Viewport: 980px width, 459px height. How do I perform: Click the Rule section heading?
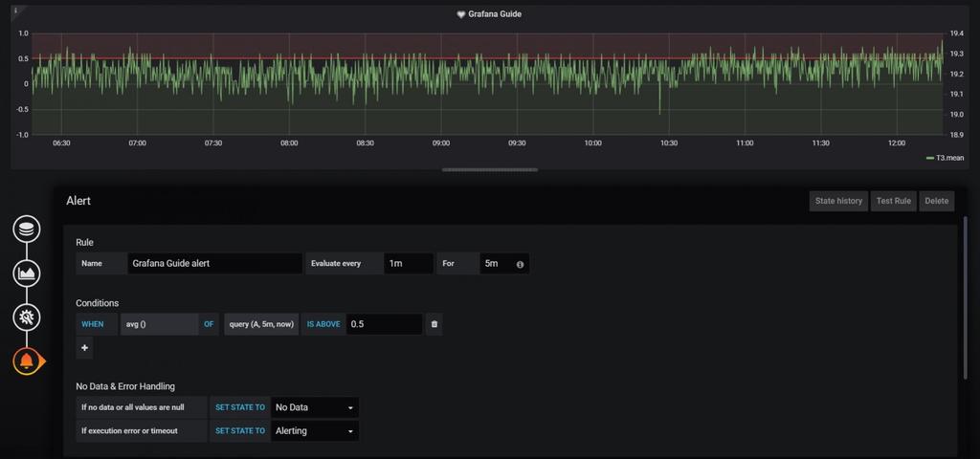(84, 242)
